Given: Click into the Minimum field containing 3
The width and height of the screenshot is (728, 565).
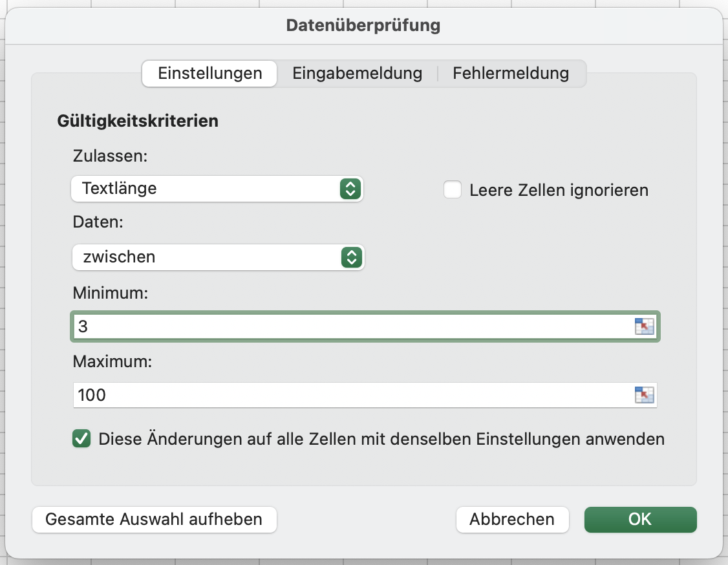Looking at the screenshot, I should click(349, 326).
